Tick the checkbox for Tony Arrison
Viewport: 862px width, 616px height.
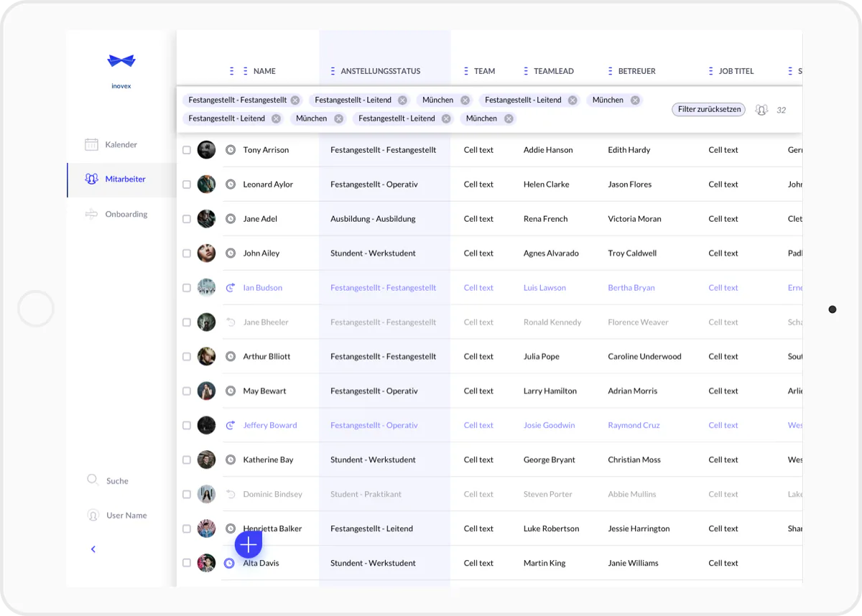(x=187, y=150)
